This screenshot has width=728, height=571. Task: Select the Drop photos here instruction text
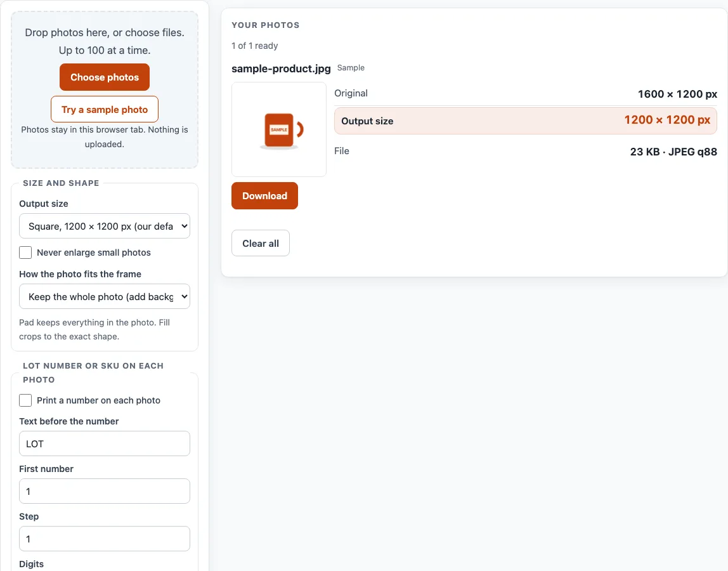(x=105, y=41)
